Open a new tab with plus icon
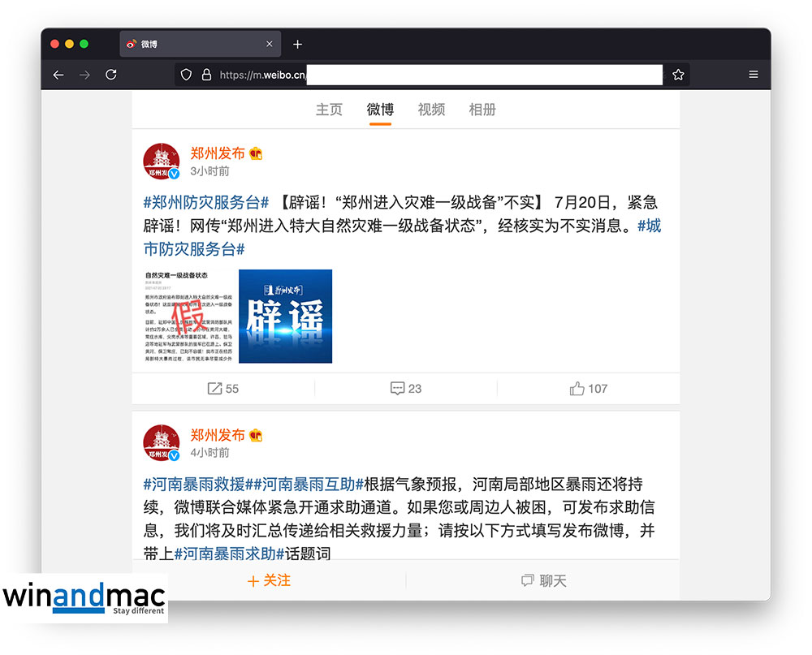Viewport: 812px width, 655px height. (x=297, y=44)
